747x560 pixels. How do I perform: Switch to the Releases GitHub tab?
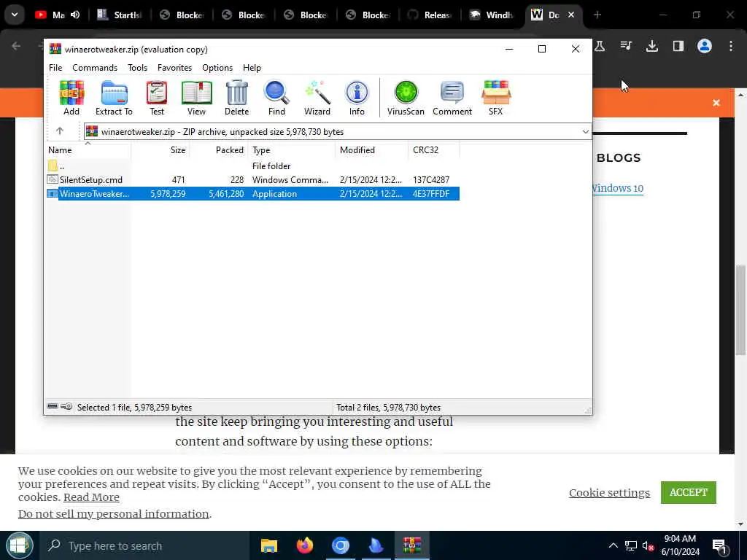[430, 15]
